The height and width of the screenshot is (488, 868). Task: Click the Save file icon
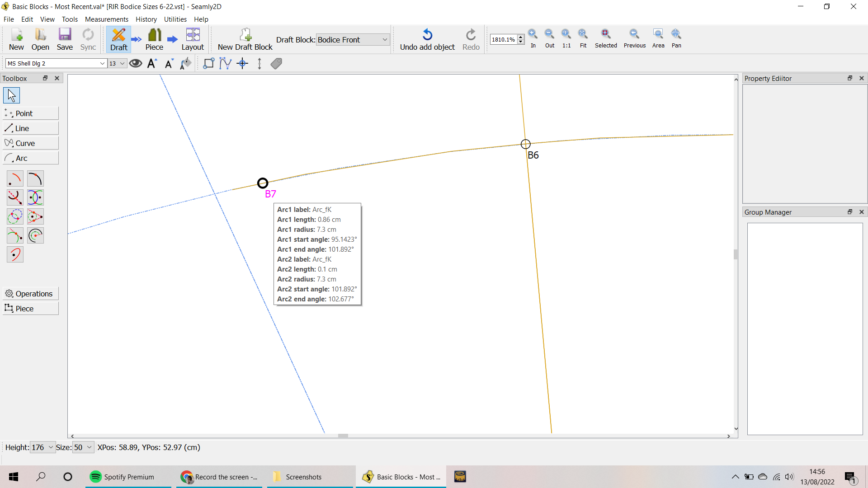pyautogui.click(x=65, y=39)
